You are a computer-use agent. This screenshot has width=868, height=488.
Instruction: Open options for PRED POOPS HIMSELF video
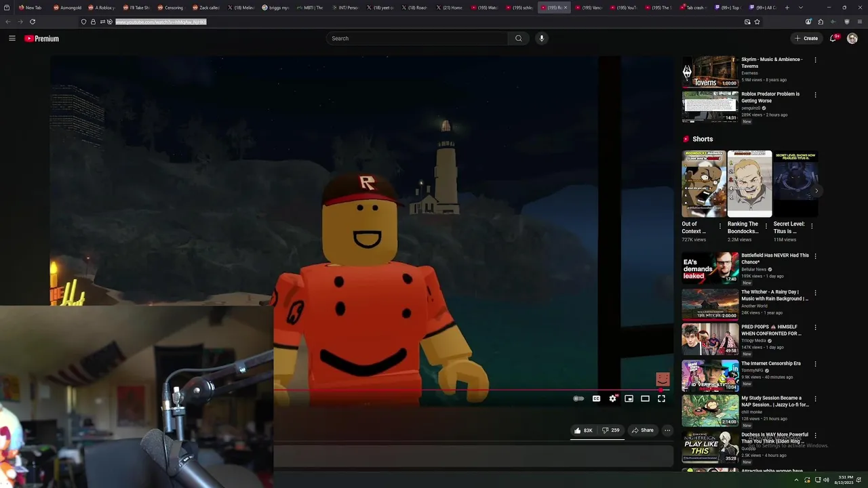coord(815,327)
